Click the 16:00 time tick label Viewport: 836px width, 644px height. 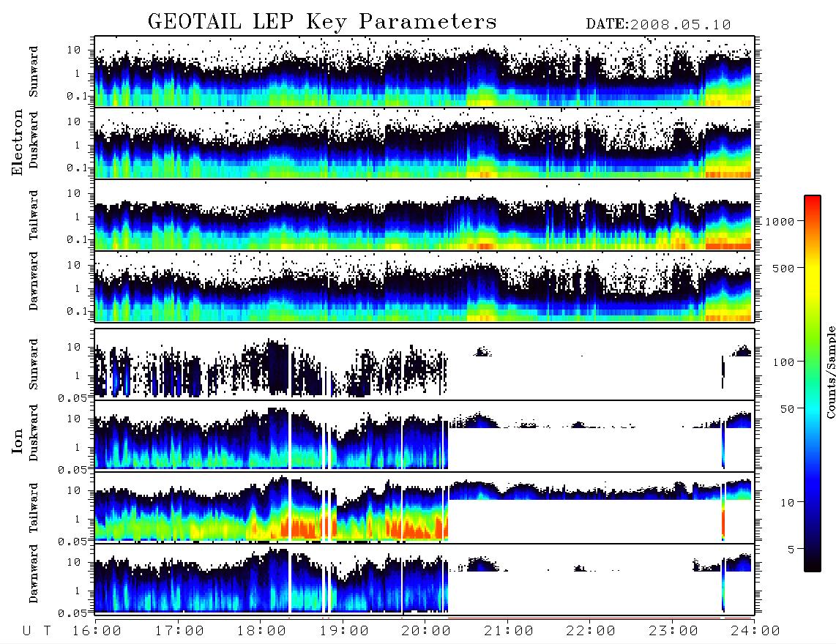97,631
